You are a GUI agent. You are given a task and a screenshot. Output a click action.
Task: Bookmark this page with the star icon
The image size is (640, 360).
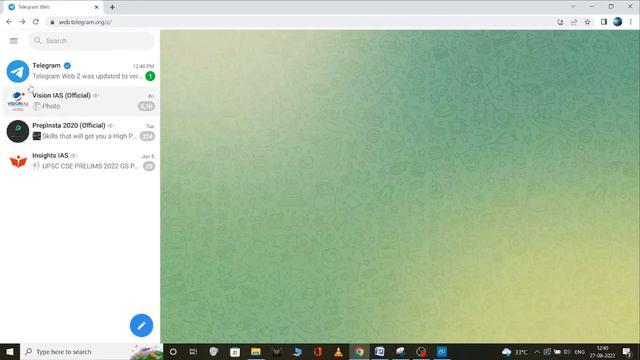click(x=587, y=22)
